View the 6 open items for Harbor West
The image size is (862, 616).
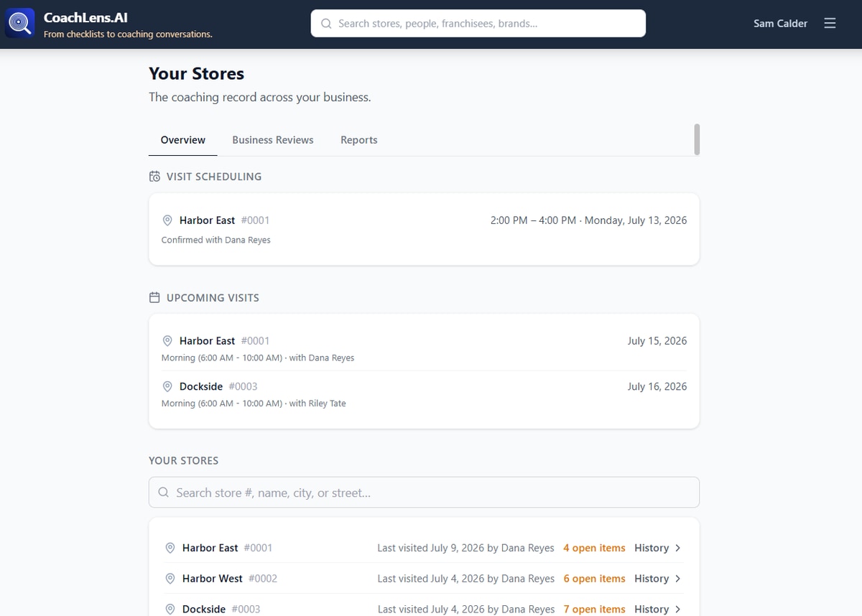(x=594, y=579)
